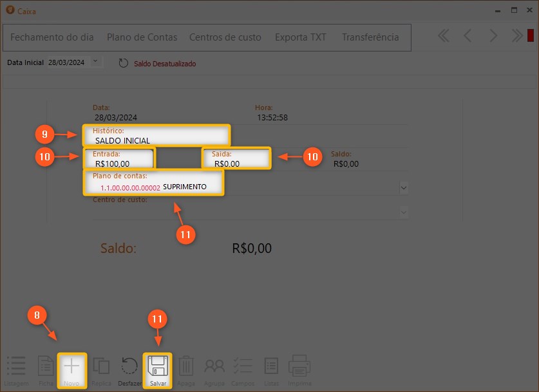Click the Exporta TXT button
The height and width of the screenshot is (392, 539).
(x=301, y=37)
